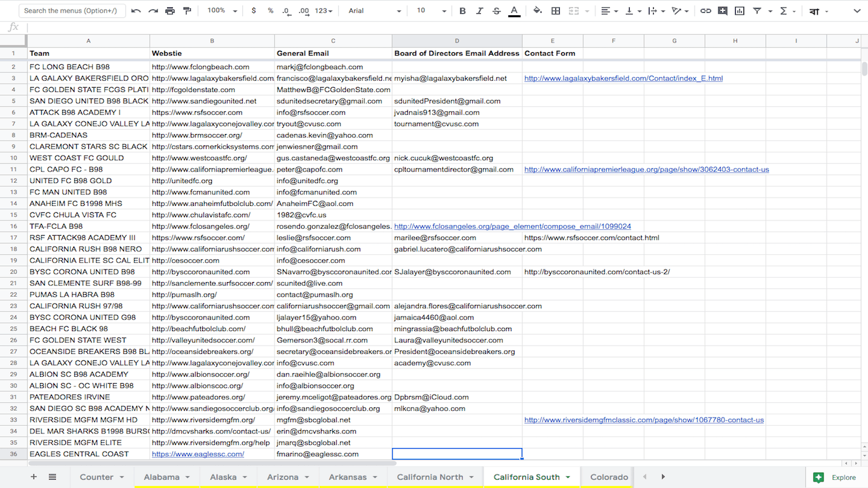This screenshot has width=868, height=488.
Task: Add a new sheet with plus icon
Action: pos(34,477)
